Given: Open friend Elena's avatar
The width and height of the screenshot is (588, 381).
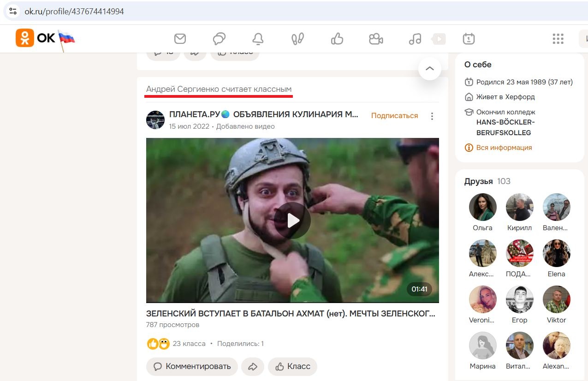Looking at the screenshot, I should coord(557,253).
